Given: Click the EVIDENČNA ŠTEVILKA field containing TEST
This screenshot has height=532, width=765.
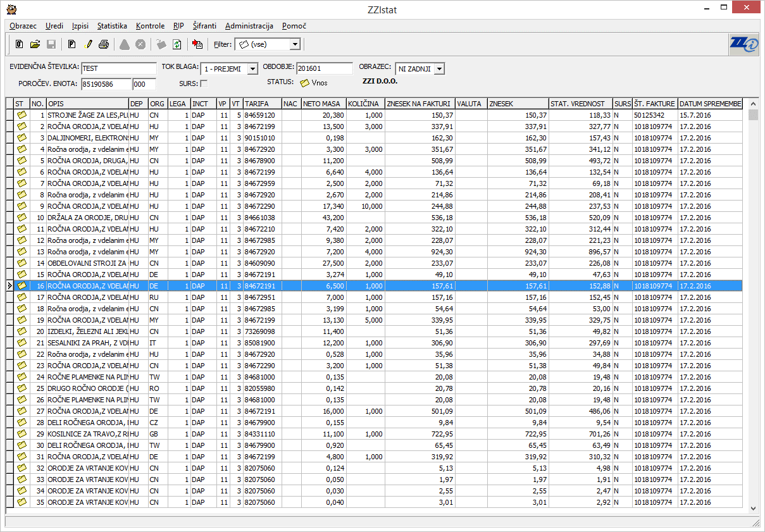Looking at the screenshot, I should 118,68.
